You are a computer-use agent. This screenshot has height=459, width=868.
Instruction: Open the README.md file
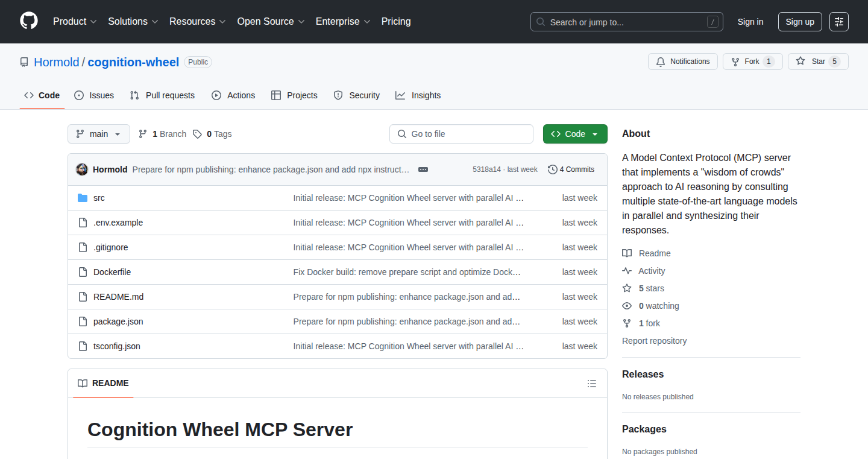coord(119,297)
